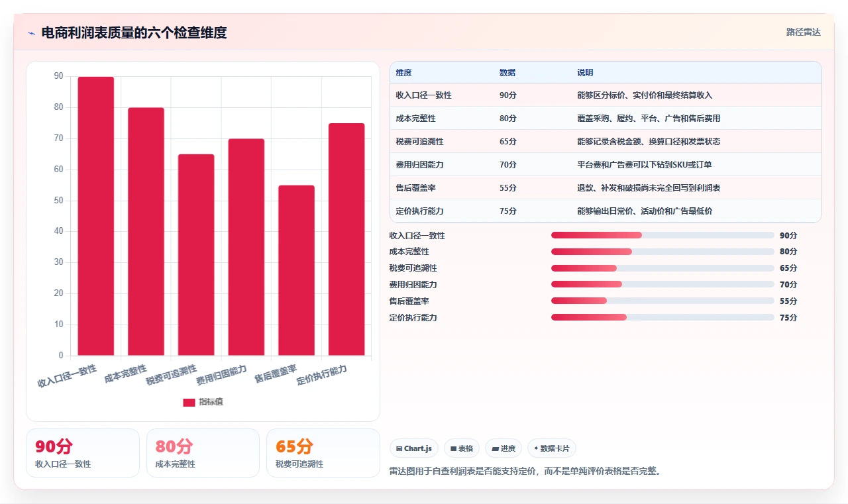This screenshot has height=504, width=848.
Task: Select the 定价执行能力 bar in chart
Action: point(346,239)
